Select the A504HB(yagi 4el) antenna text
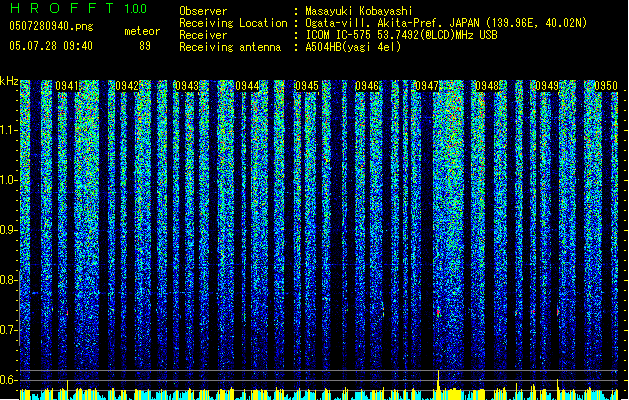629x400 pixels. (x=353, y=47)
